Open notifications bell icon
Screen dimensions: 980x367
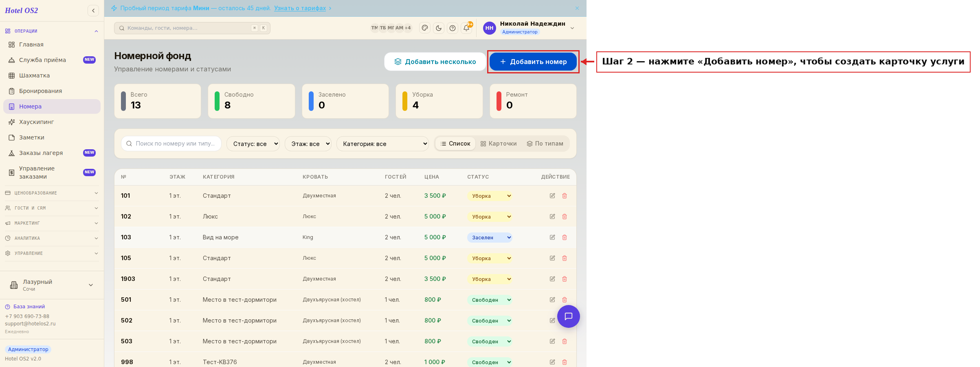pos(466,28)
